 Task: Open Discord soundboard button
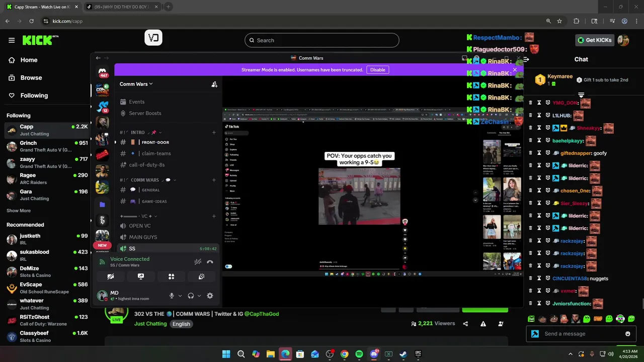(x=201, y=277)
